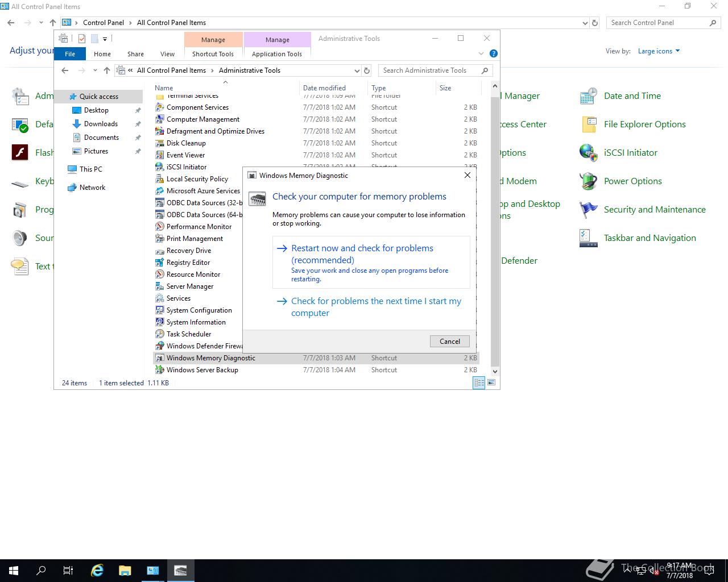Select the iSCSI Initiator shortcut in Administrative Tools

[x=186, y=167]
